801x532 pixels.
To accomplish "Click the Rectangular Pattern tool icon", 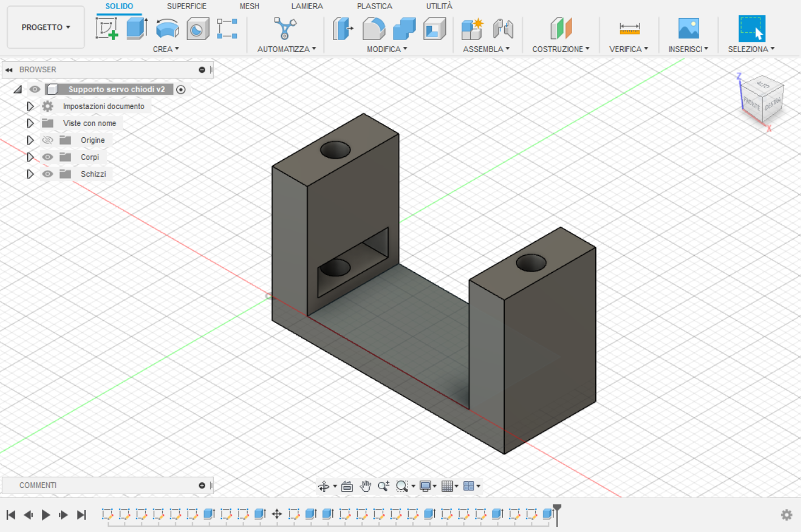I will point(227,28).
